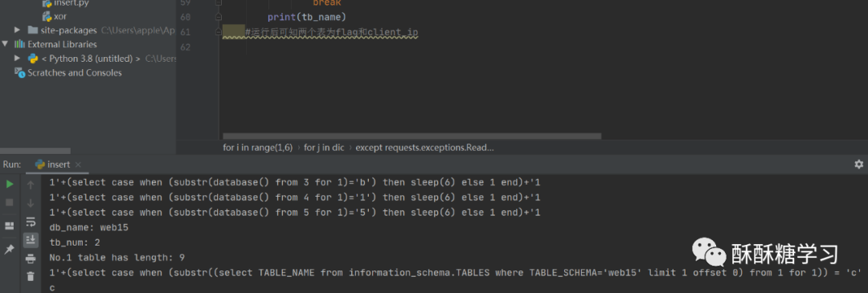Viewport: 868px width, 293px height.
Task: Click the console line with 'from 3 for 1'
Action: tap(294, 182)
